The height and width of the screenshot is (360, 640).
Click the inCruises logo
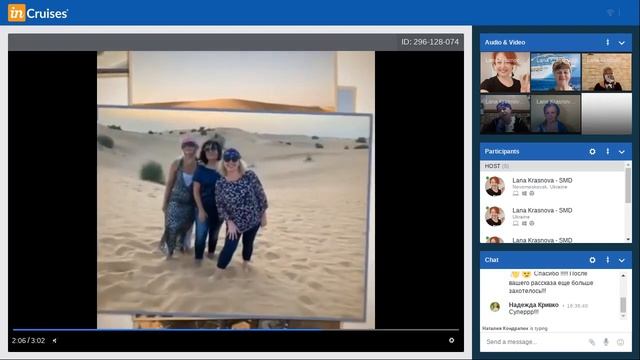tap(38, 13)
